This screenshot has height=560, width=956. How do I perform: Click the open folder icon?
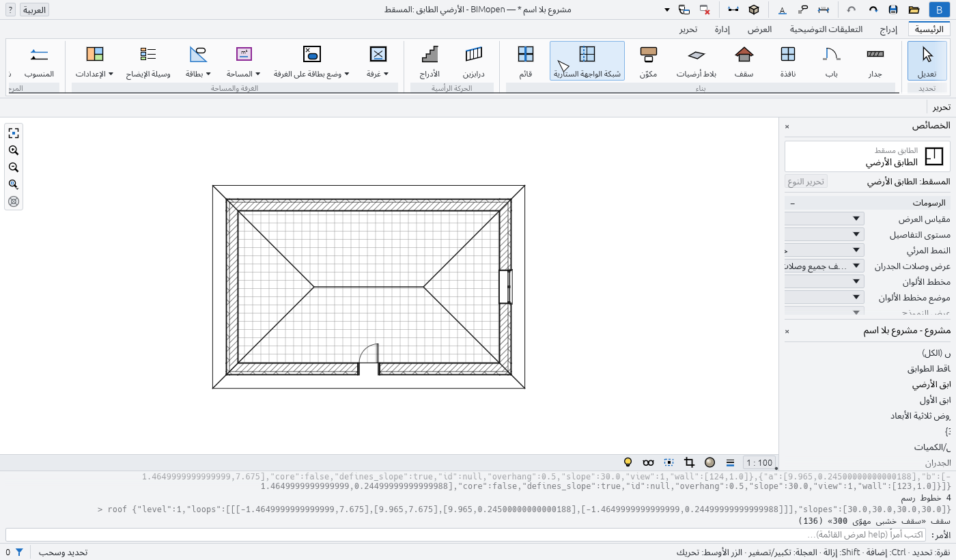tap(914, 10)
